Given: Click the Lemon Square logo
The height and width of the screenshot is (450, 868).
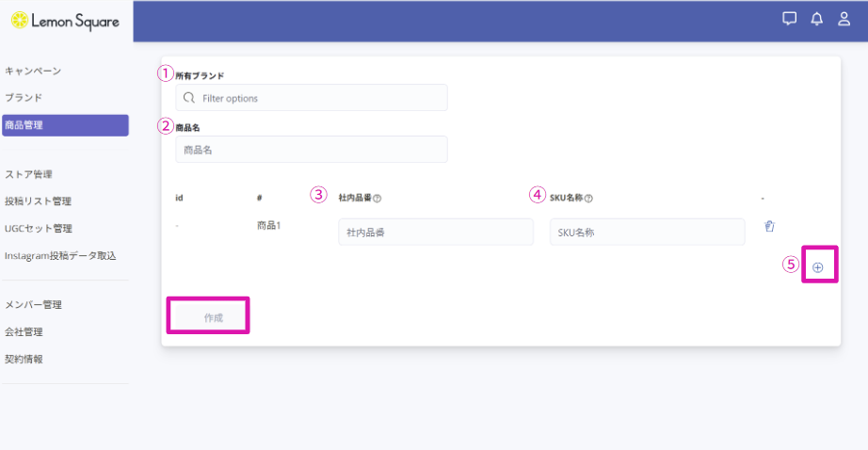Looking at the screenshot, I should (x=65, y=21).
